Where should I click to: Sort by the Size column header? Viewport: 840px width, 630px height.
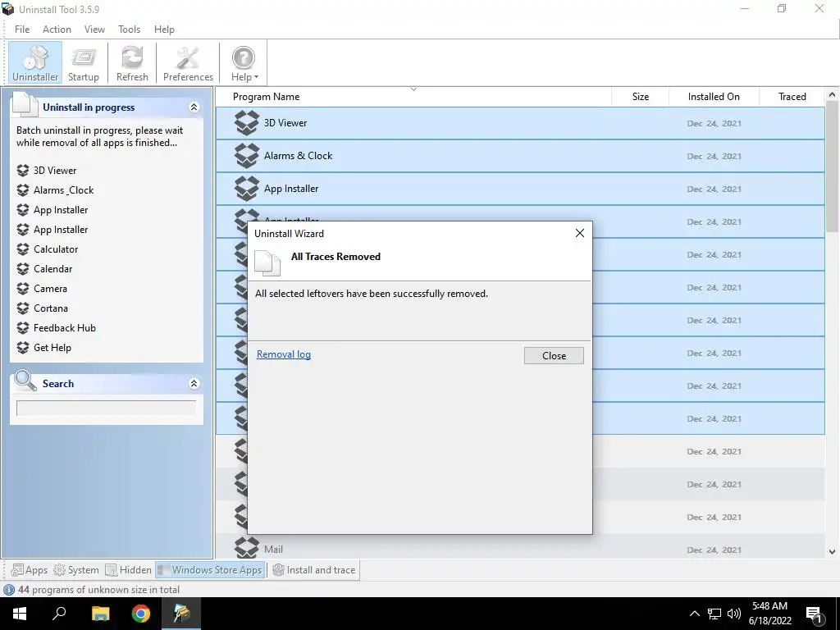(x=640, y=97)
